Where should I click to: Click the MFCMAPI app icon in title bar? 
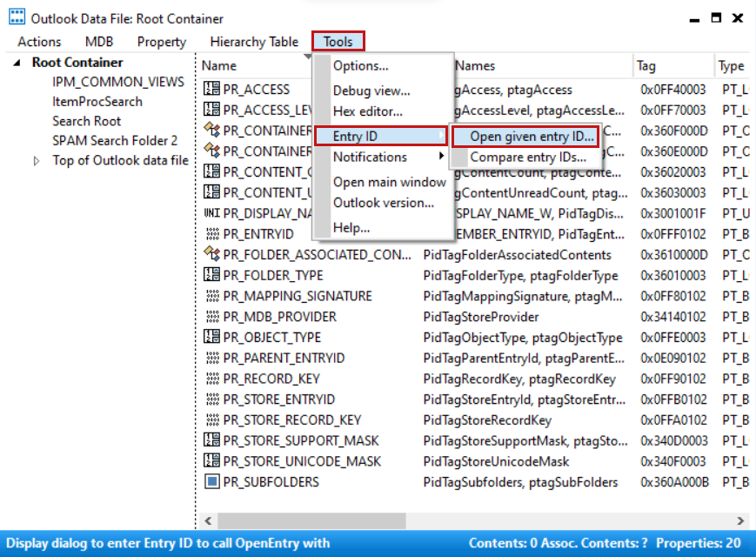click(17, 17)
